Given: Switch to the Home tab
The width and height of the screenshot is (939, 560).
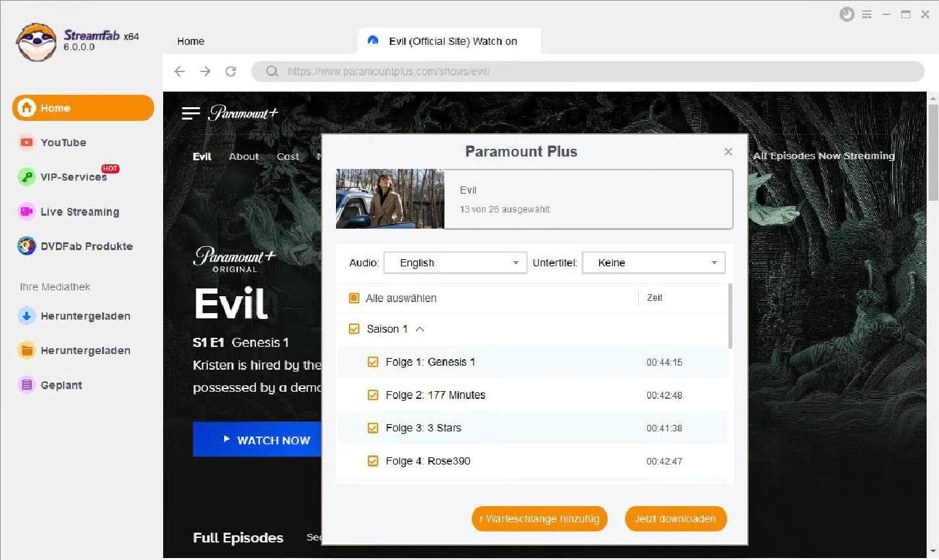Looking at the screenshot, I should tap(190, 41).
